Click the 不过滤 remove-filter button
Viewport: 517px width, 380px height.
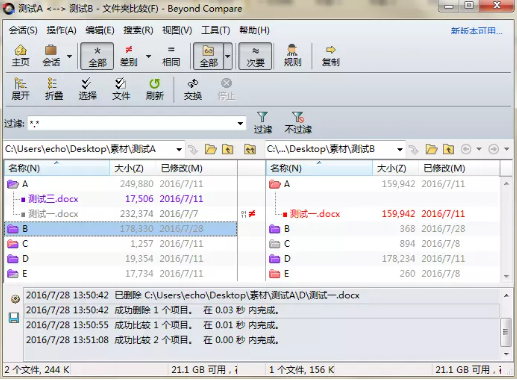[x=298, y=123]
